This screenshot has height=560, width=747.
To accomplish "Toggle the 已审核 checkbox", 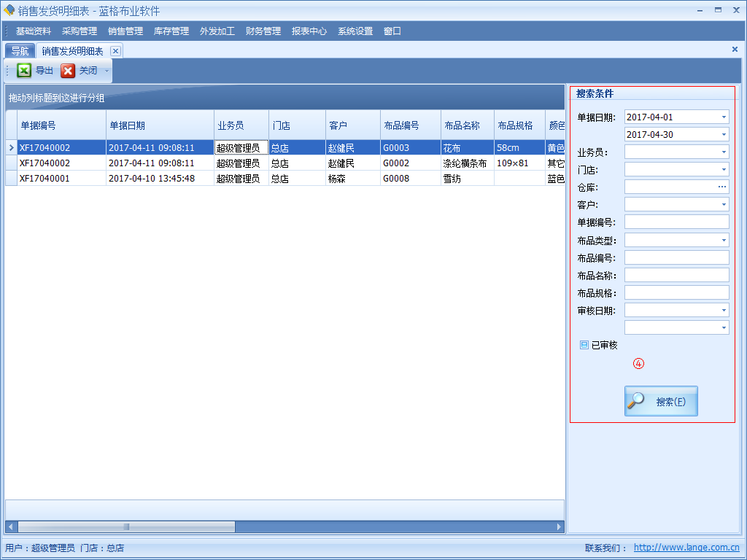I will coord(584,345).
